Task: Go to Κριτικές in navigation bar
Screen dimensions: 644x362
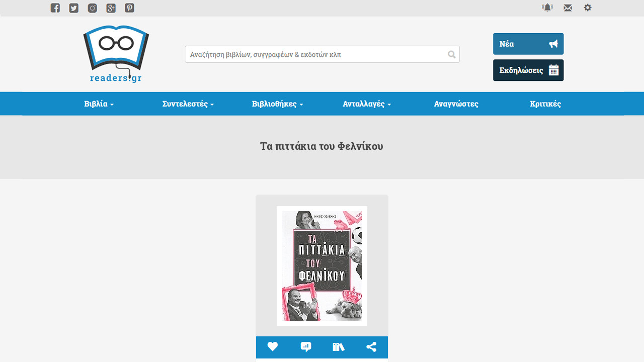Action: tap(545, 104)
